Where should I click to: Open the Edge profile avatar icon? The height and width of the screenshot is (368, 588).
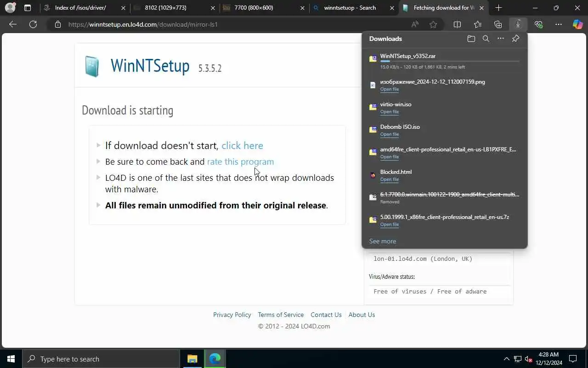[x=10, y=8]
